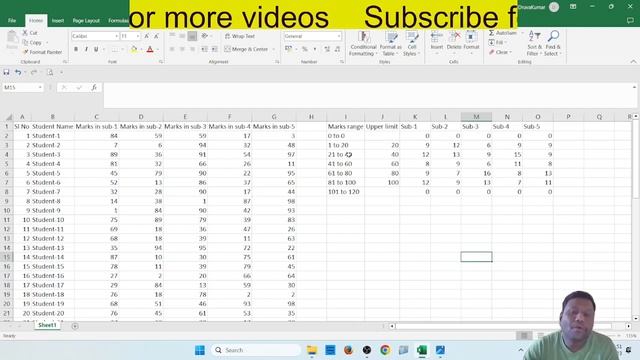Switch to the Insert ribbon tab

(x=58, y=20)
